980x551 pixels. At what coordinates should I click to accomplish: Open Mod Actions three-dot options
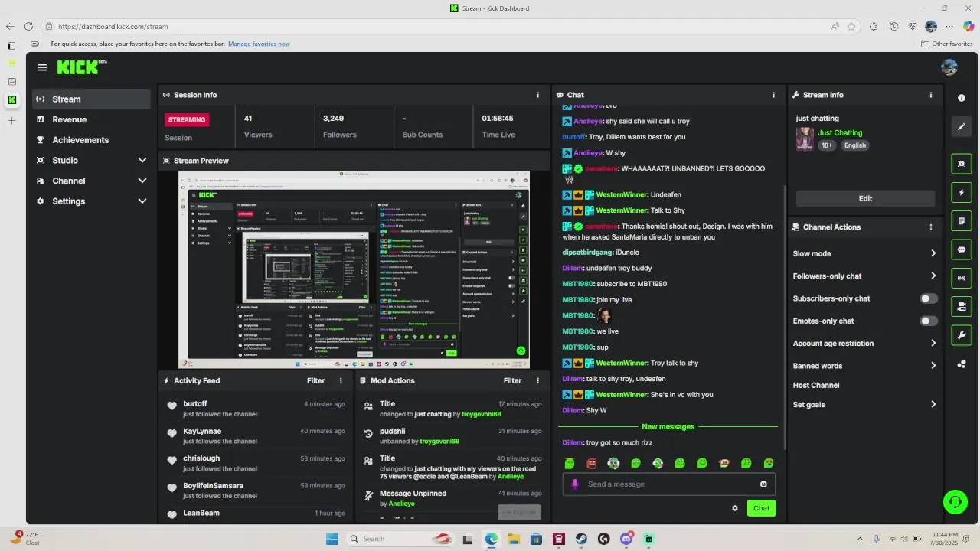pos(537,380)
